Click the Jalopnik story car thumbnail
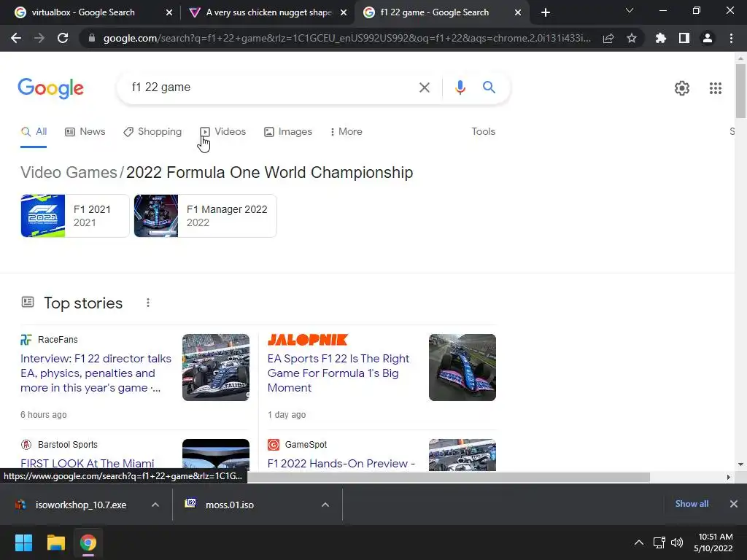Viewport: 747px width, 560px height. [x=462, y=367]
